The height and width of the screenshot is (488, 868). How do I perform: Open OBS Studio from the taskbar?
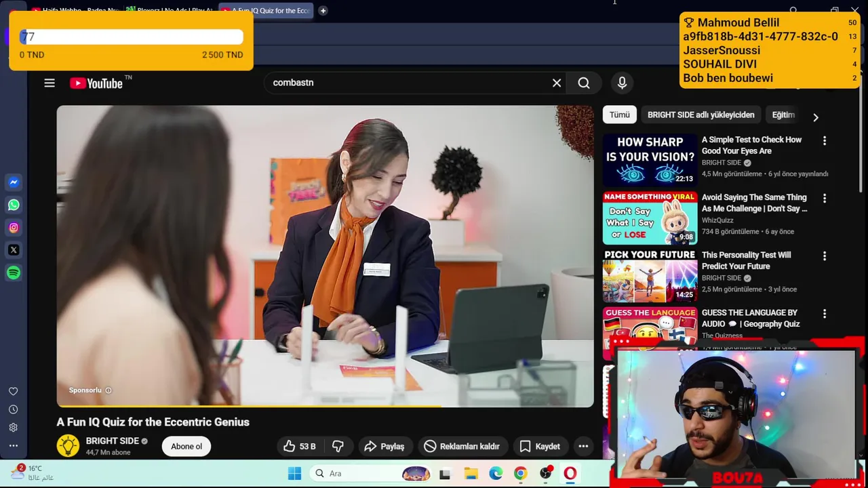pos(545,473)
